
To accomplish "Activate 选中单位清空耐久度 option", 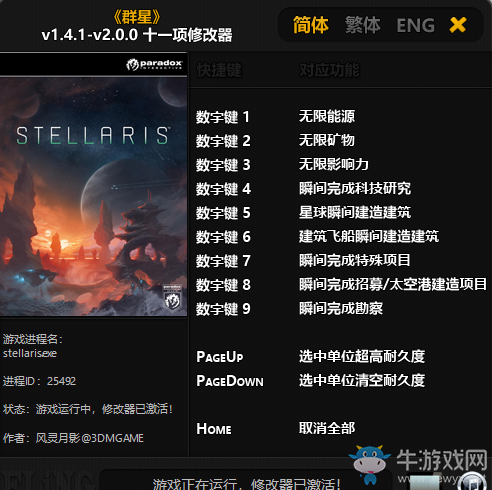I will pos(362,380).
